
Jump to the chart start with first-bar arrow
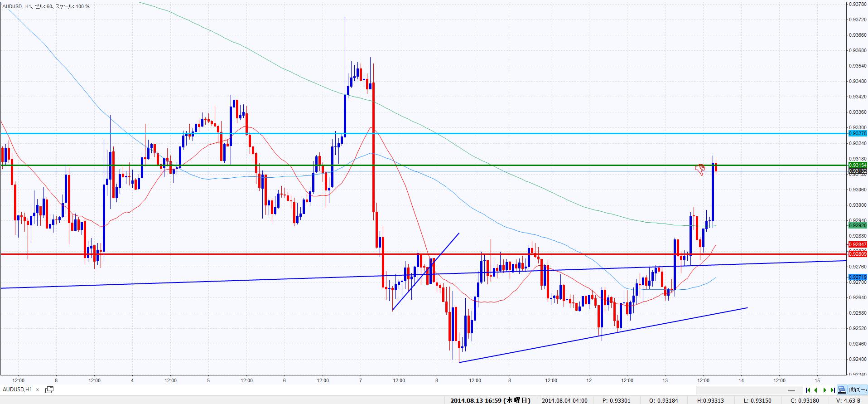tap(808, 390)
